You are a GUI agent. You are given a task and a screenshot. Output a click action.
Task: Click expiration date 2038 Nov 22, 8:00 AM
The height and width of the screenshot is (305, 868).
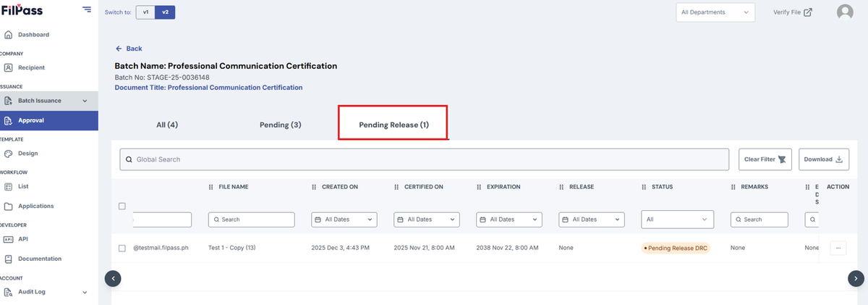506,248
